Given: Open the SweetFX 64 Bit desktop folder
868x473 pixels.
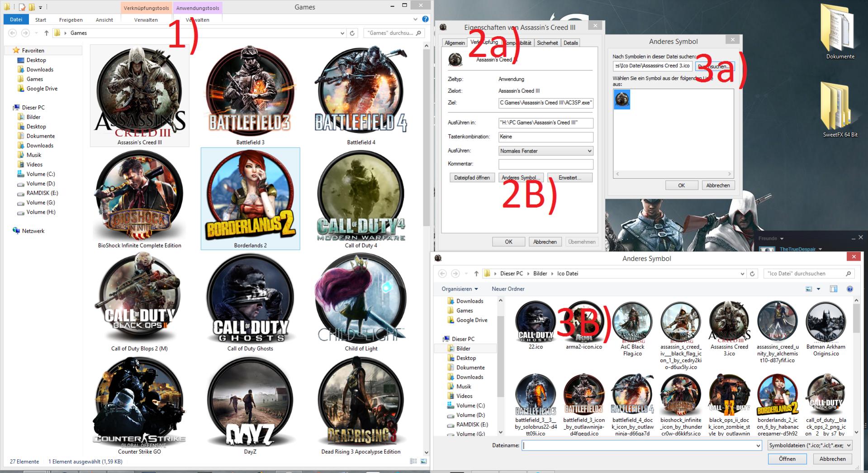Looking at the screenshot, I should click(x=840, y=110).
